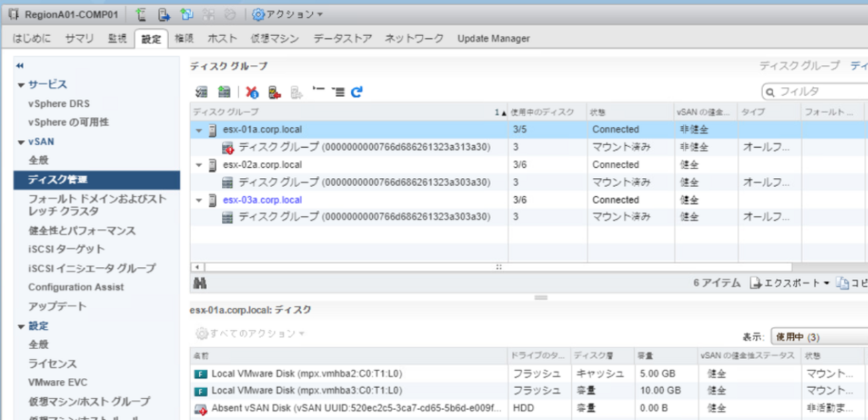The height and width of the screenshot is (420, 868).
Task: Click the create new disk group icon
Action: (x=224, y=92)
